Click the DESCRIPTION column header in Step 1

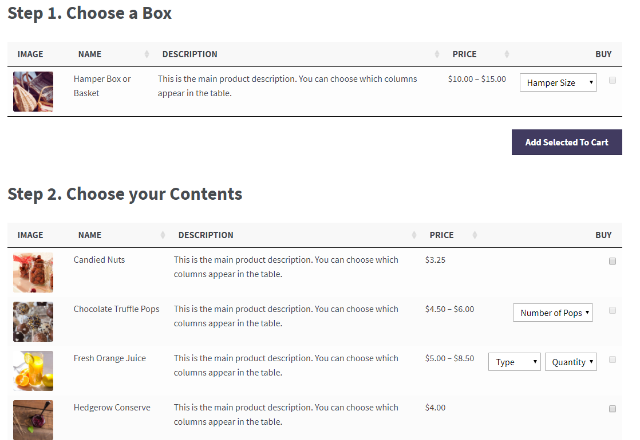pos(190,54)
